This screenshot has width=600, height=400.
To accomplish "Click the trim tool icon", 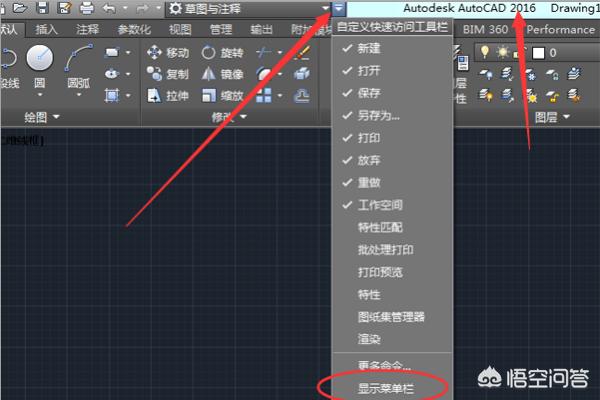I will (264, 52).
